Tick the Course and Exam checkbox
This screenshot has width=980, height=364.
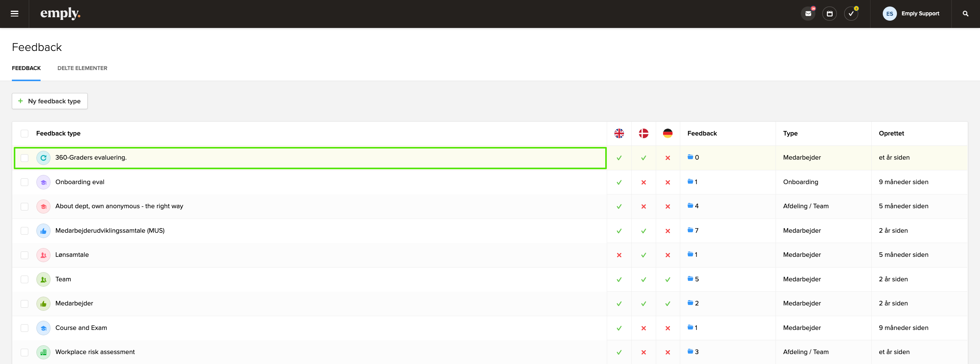(x=24, y=328)
